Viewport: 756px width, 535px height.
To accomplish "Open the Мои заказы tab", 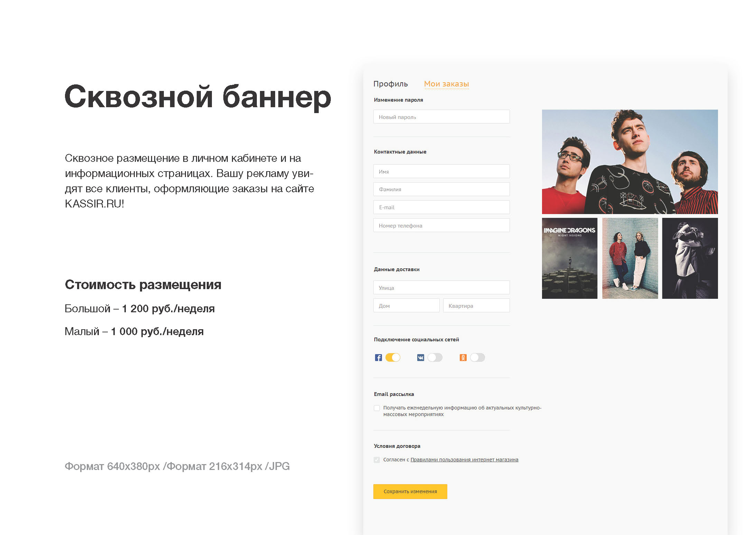I will click(x=446, y=84).
